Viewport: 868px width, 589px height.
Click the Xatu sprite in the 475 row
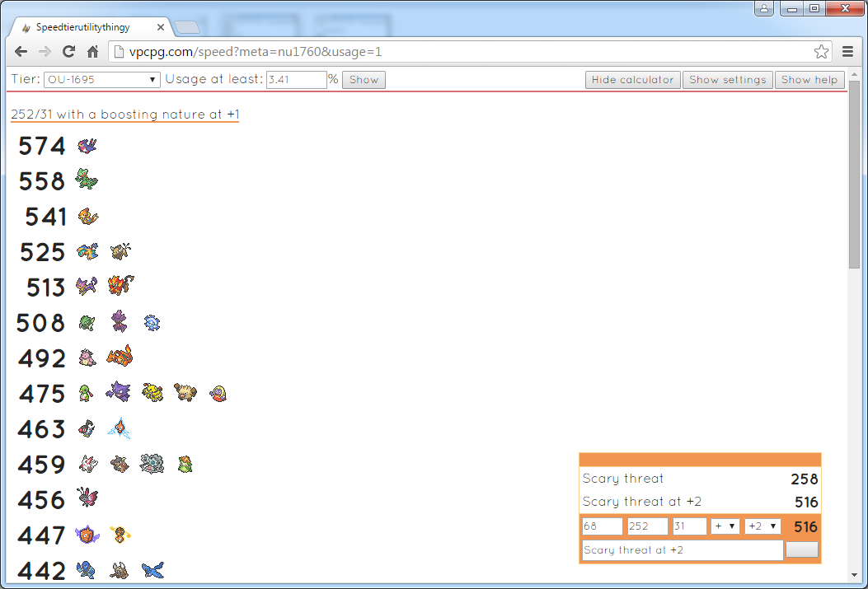(85, 393)
